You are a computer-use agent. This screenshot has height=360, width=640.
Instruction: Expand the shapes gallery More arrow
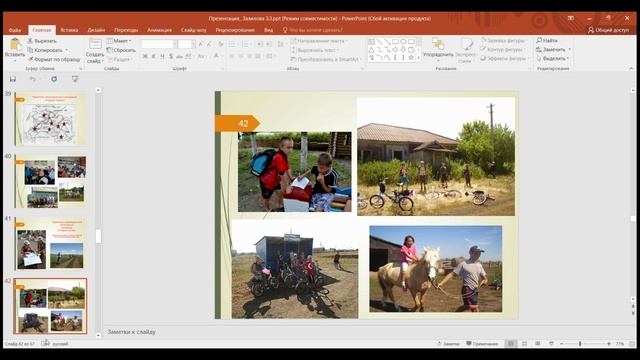[x=419, y=58]
